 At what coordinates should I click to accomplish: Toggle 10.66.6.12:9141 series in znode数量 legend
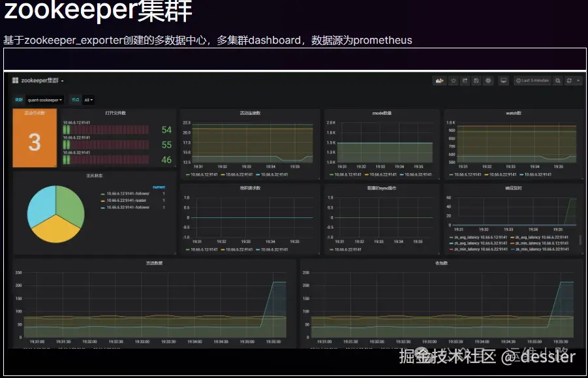coord(346,175)
